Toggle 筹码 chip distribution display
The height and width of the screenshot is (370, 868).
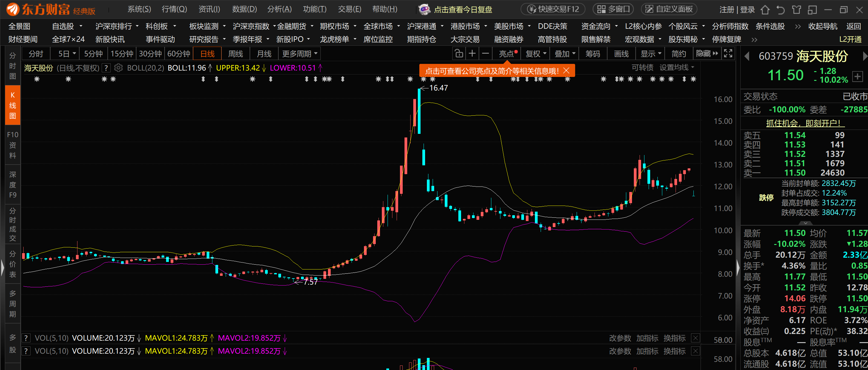click(x=593, y=54)
